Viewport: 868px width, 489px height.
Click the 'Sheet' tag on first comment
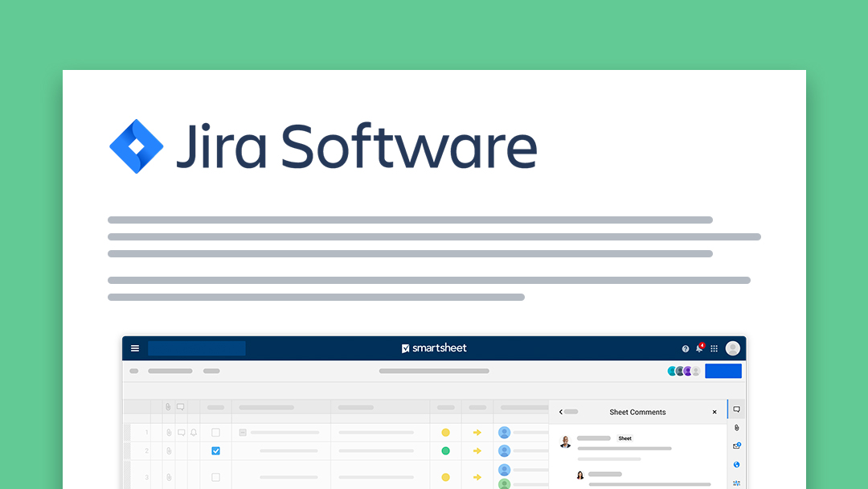tap(625, 438)
